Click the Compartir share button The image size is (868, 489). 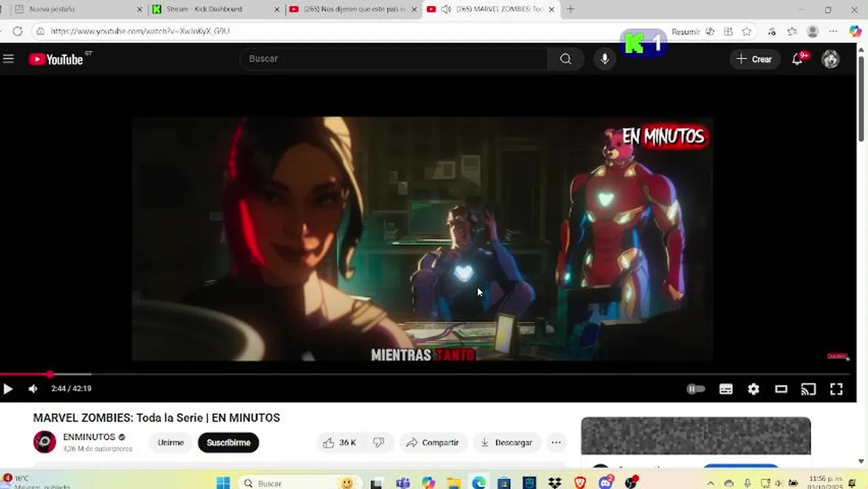tap(433, 443)
